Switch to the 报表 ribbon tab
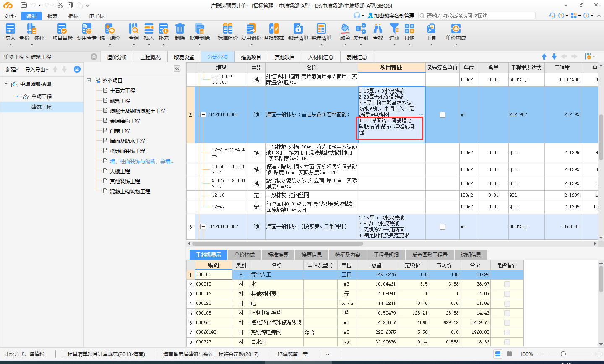 click(52, 16)
